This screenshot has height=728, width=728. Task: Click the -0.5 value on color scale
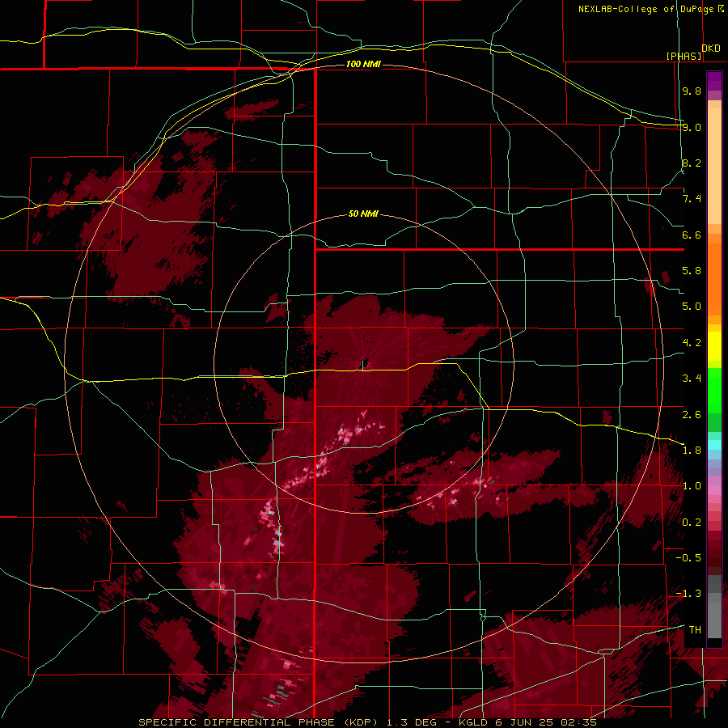(x=688, y=558)
